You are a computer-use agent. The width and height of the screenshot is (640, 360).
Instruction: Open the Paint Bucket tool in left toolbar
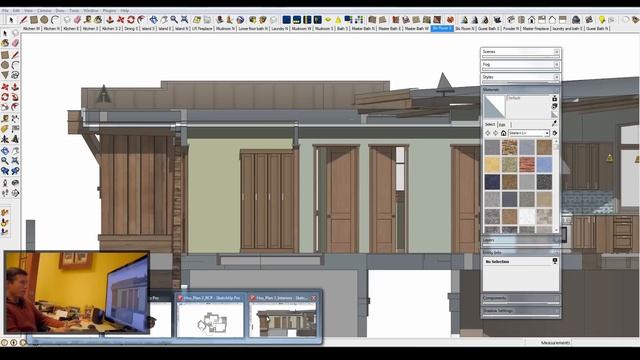click(x=5, y=43)
